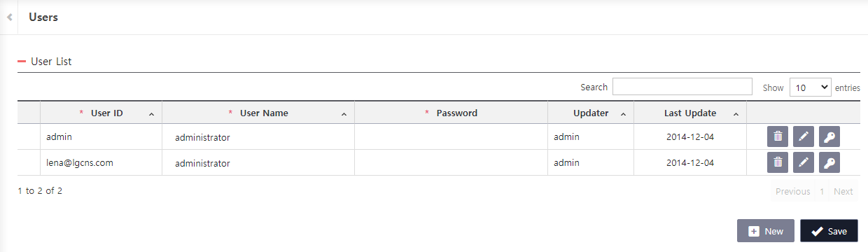Edit the lena@lgcns.com user entry
The height and width of the screenshot is (252, 868).
click(804, 162)
